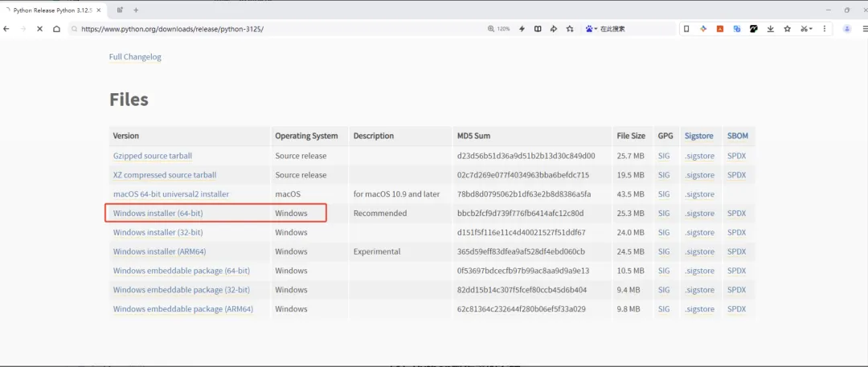This screenshot has width=868, height=367.
Task: Open SPDX link for embeddable package (64-bit)
Action: click(737, 271)
